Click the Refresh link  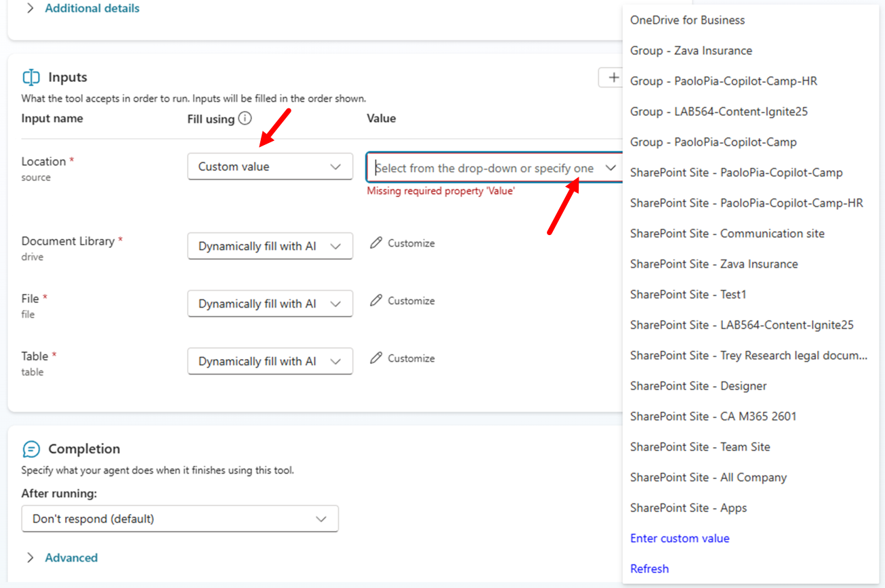pyautogui.click(x=649, y=568)
